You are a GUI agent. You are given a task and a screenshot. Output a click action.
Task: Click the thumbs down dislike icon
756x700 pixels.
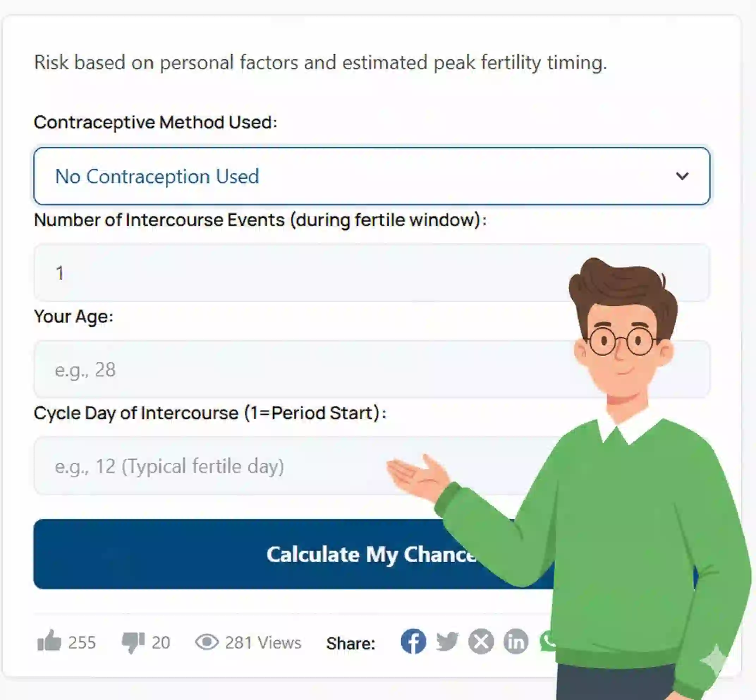pos(132,641)
